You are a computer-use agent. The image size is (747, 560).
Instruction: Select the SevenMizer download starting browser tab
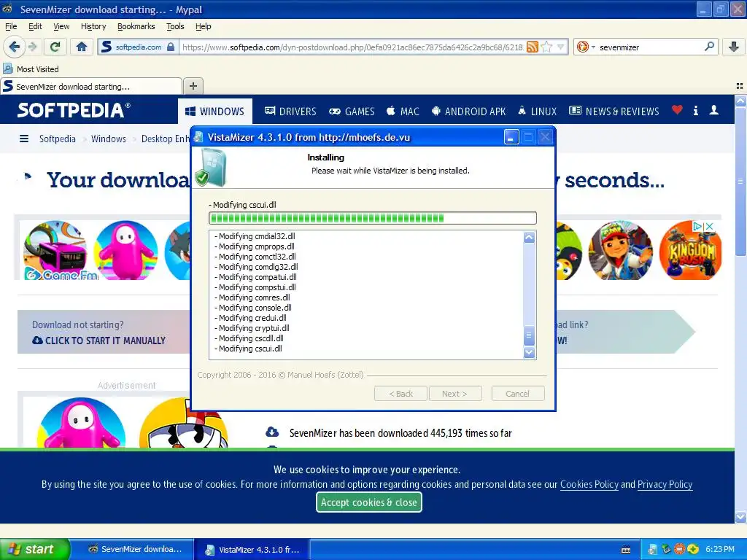91,86
